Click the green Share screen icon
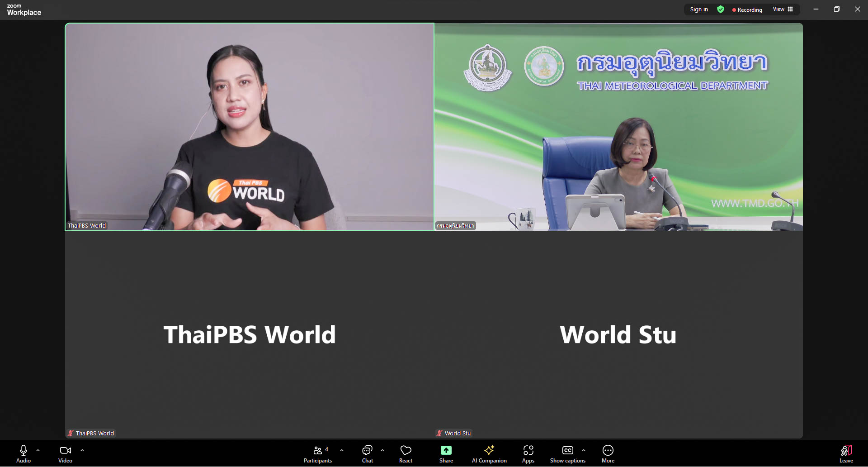This screenshot has height=467, width=868. tap(446, 450)
